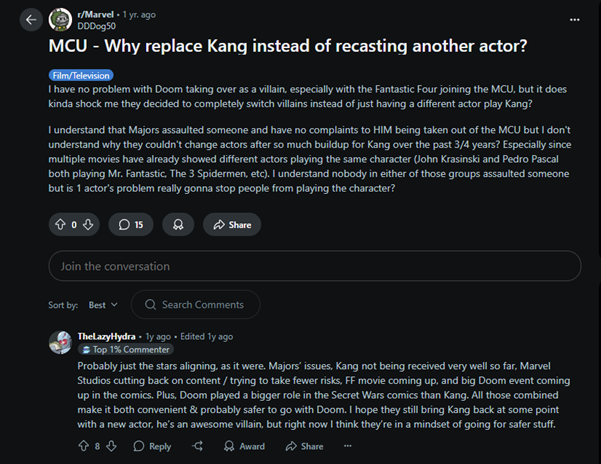Image resolution: width=601 pixels, height=464 pixels.
Task: Share TheLazyHydra's comment
Action: pyautogui.click(x=305, y=446)
